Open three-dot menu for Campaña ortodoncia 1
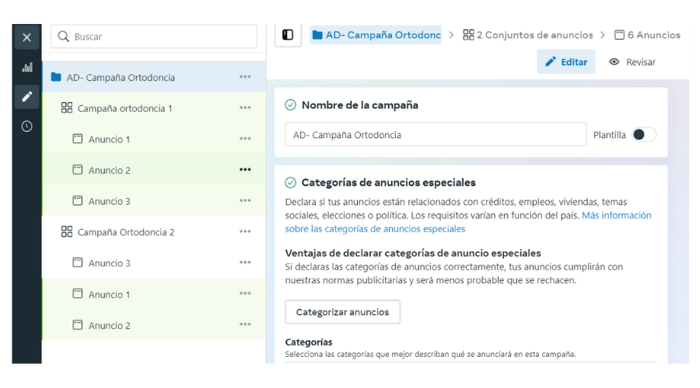Viewport: 700px width, 388px height. click(x=245, y=108)
